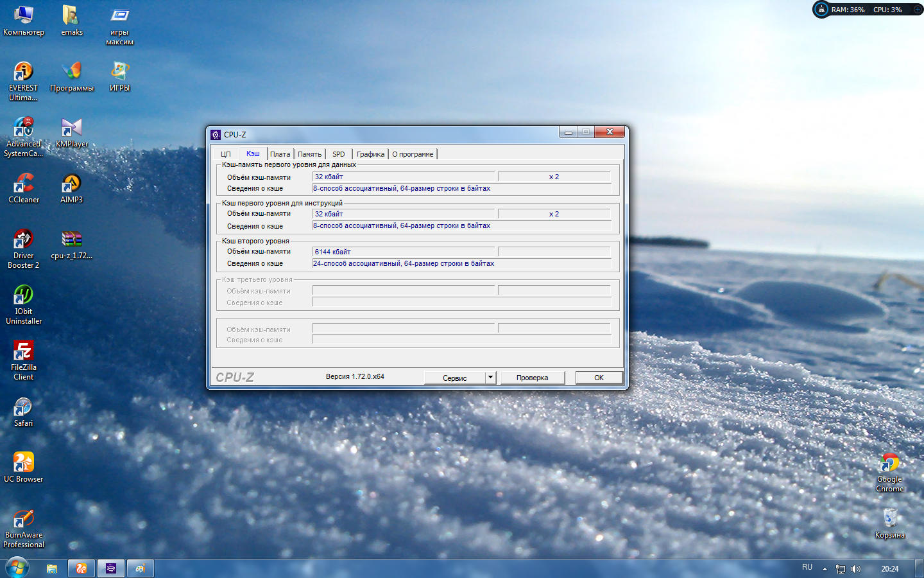The height and width of the screenshot is (578, 924).
Task: Open the Графика tab
Action: click(370, 154)
